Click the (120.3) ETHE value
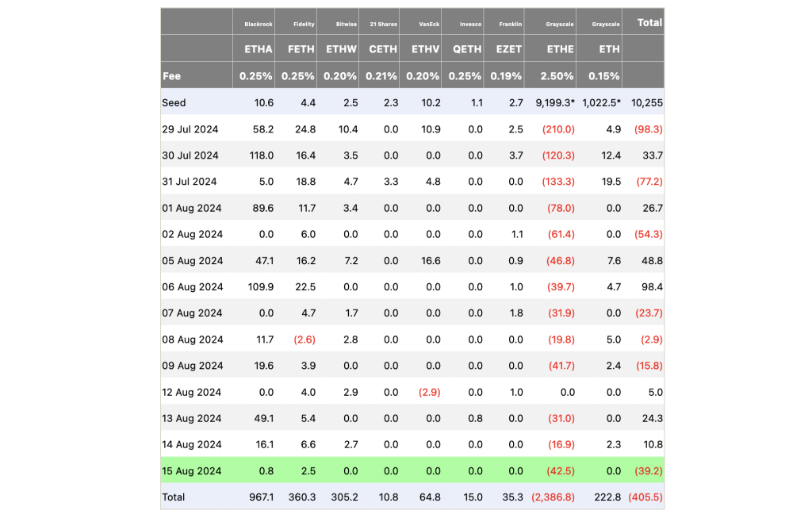This screenshot has width=812, height=518. click(558, 155)
